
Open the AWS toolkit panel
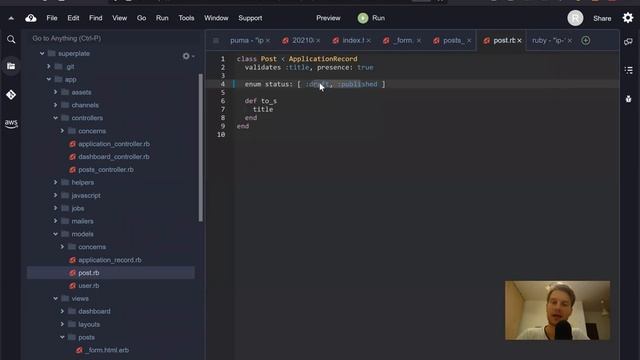11,123
